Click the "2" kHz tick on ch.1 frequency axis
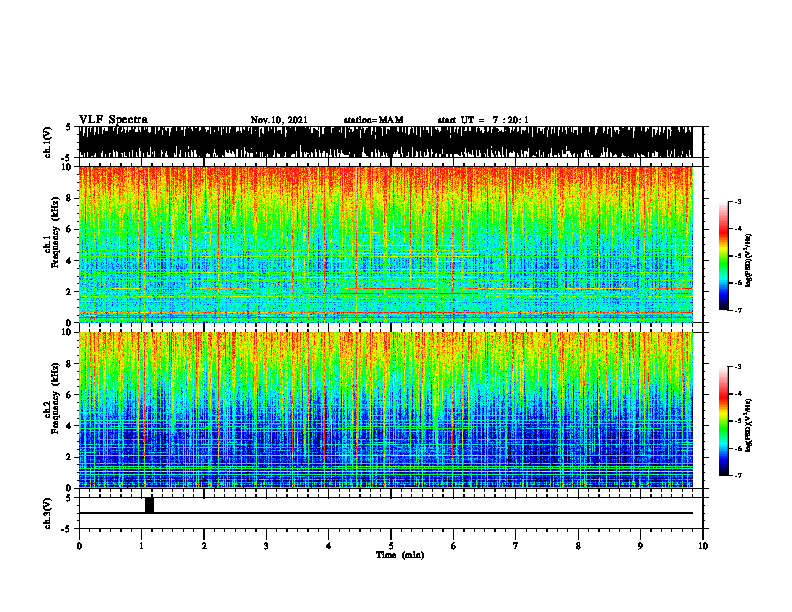The height and width of the screenshot is (612, 792). 70,292
